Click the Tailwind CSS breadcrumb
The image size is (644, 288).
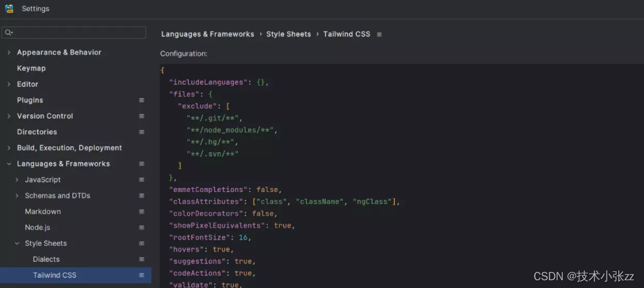tap(346, 34)
